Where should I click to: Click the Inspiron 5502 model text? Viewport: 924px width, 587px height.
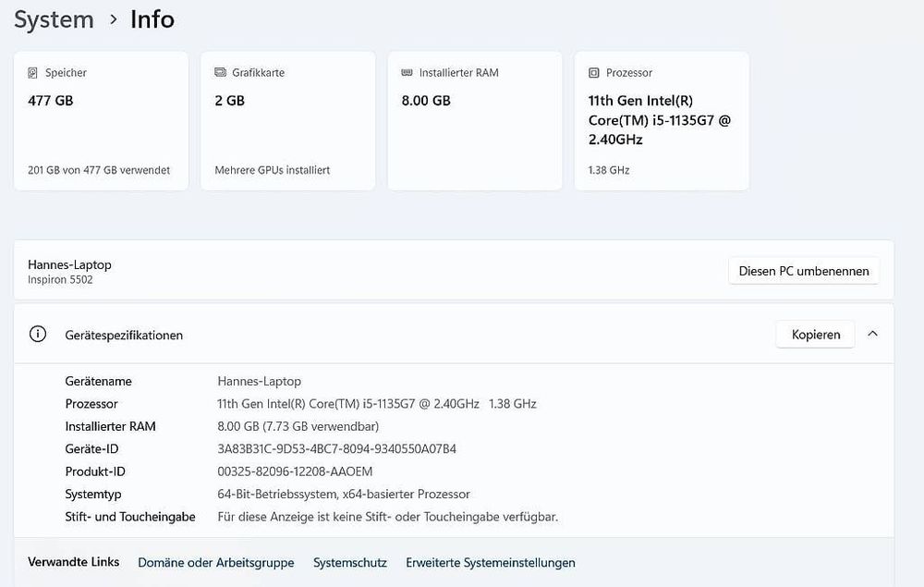[x=60, y=279]
